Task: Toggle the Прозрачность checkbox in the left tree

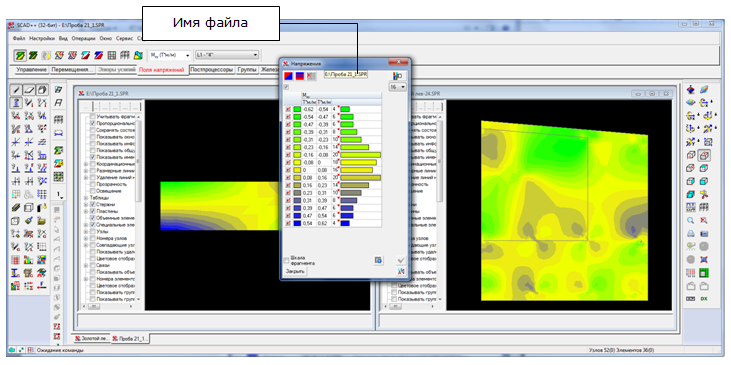Action: pyautogui.click(x=93, y=184)
